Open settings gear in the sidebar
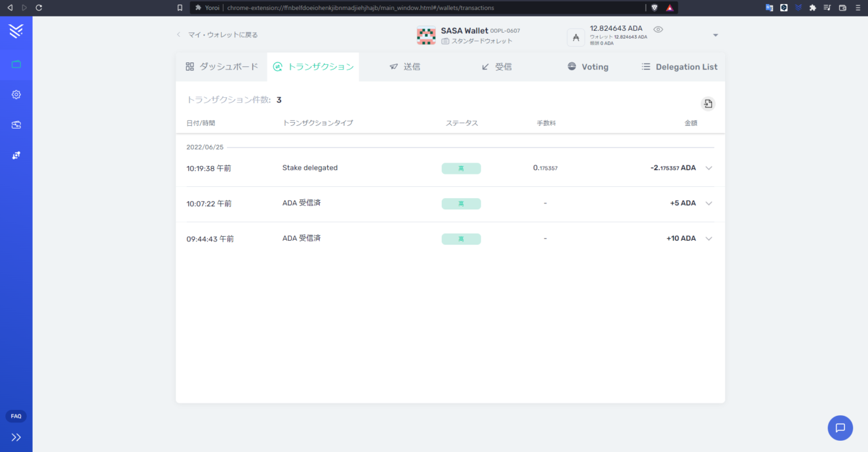This screenshot has height=452, width=868. click(16, 94)
